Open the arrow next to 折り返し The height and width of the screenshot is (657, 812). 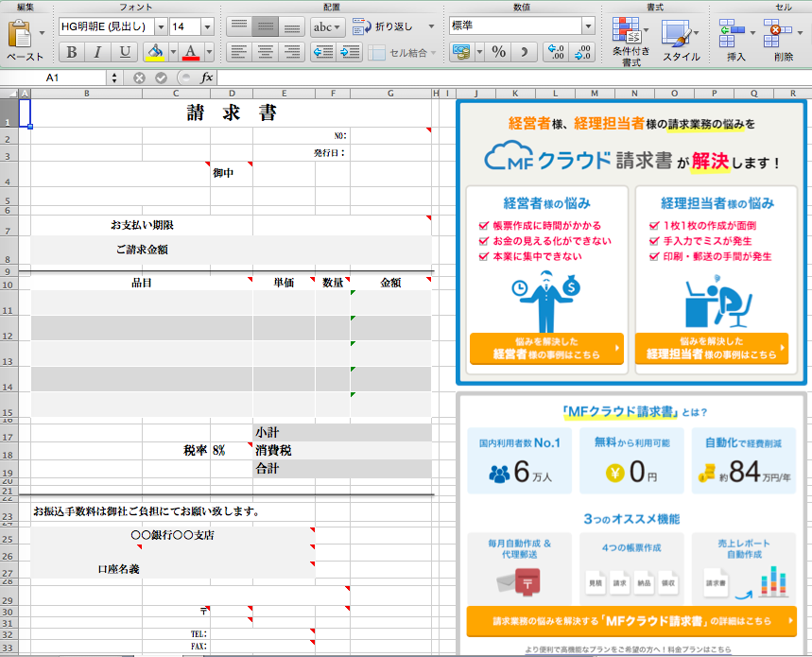[431, 26]
